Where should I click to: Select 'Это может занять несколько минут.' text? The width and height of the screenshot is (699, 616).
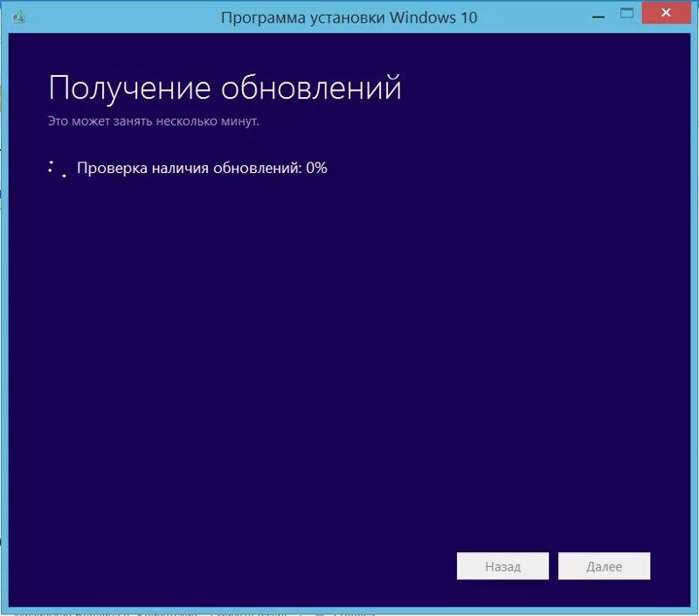(154, 121)
